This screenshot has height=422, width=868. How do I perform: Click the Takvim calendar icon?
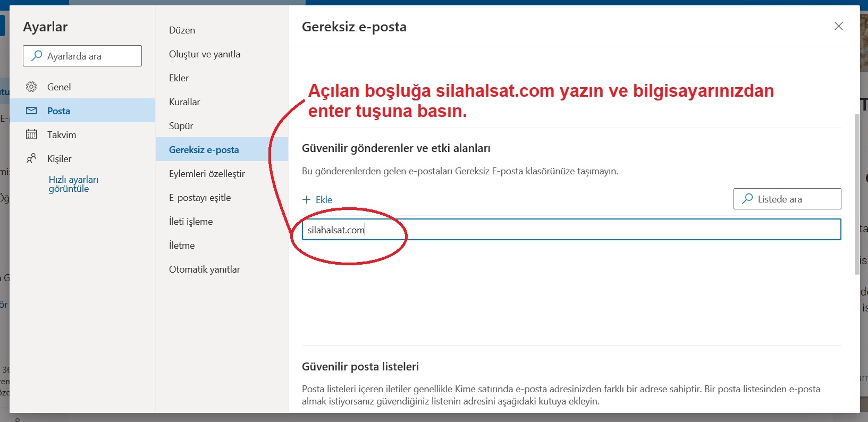click(x=31, y=134)
